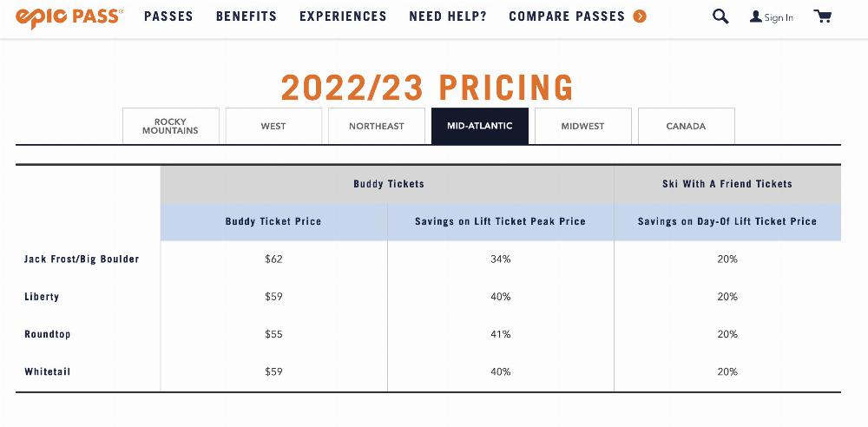Click the Sign In person icon
868x427 pixels.
[756, 16]
